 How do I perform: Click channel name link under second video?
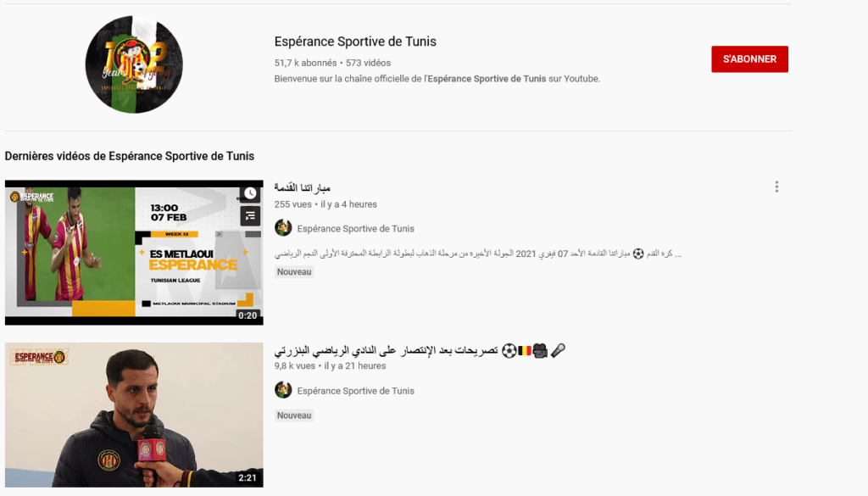(x=355, y=391)
